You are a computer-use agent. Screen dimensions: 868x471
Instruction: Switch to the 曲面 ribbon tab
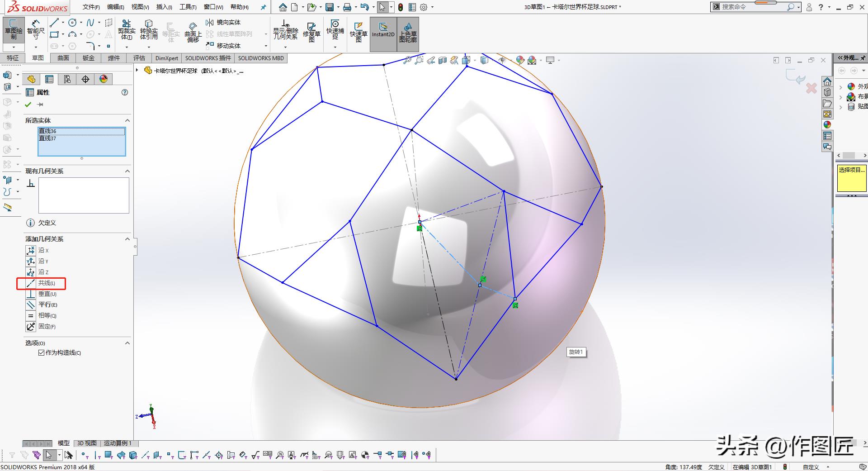[63, 58]
